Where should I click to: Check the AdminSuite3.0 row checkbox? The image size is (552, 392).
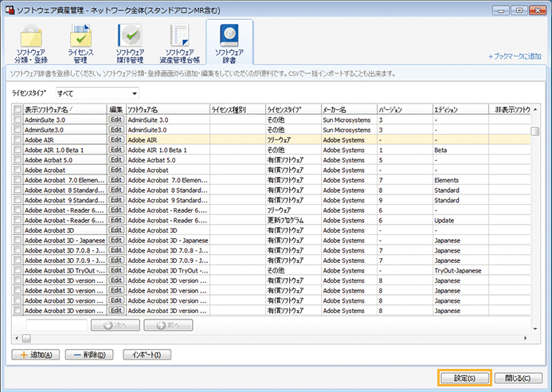click(18, 130)
